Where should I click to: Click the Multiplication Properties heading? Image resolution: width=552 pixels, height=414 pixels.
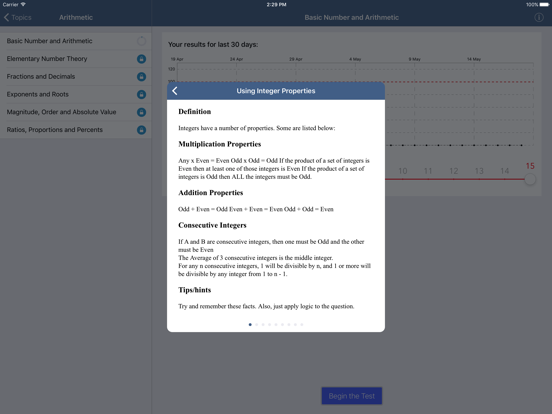click(x=220, y=144)
